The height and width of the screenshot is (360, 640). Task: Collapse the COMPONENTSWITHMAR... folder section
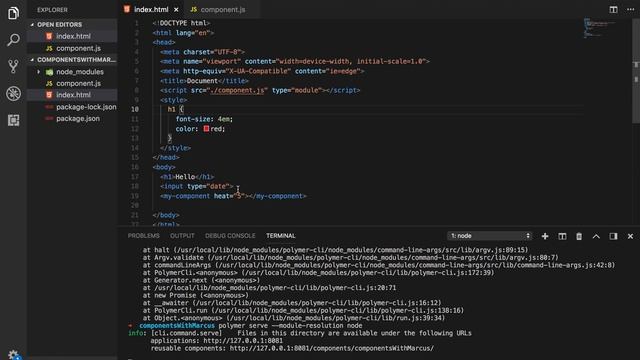(72, 60)
